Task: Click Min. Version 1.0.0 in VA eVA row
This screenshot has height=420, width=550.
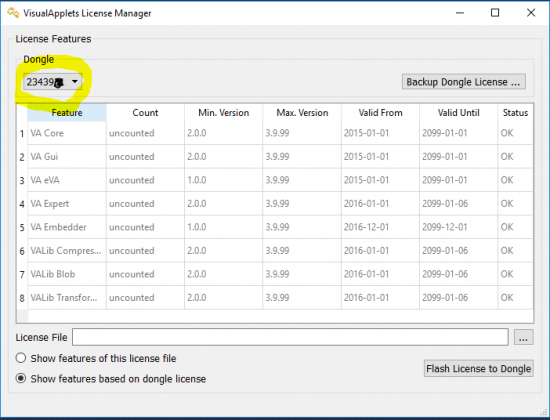Action: (223, 180)
